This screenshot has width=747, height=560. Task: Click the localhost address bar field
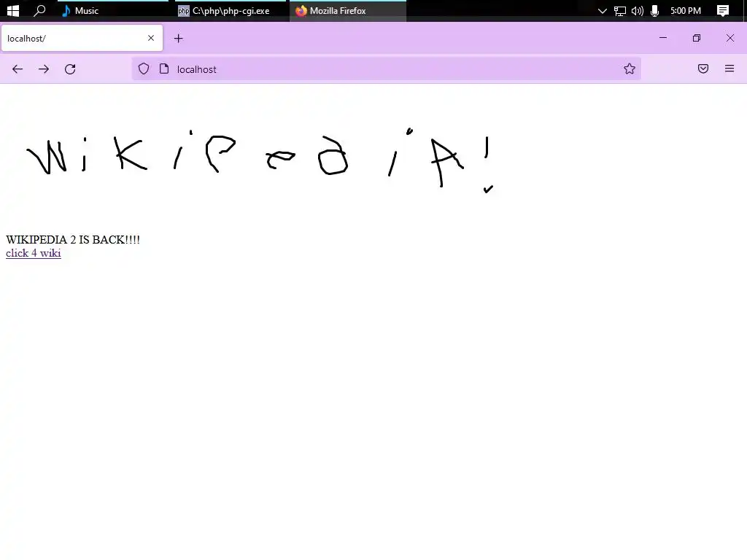point(386,69)
